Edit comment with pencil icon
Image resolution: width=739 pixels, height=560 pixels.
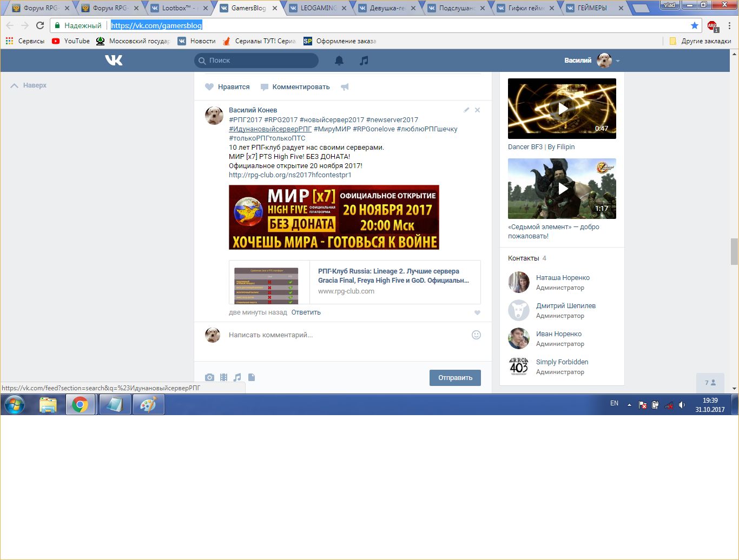point(466,110)
